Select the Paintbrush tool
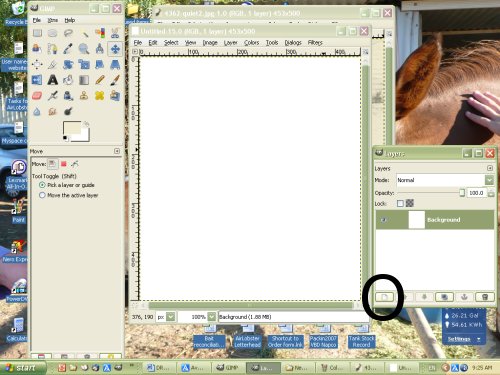 point(115,80)
